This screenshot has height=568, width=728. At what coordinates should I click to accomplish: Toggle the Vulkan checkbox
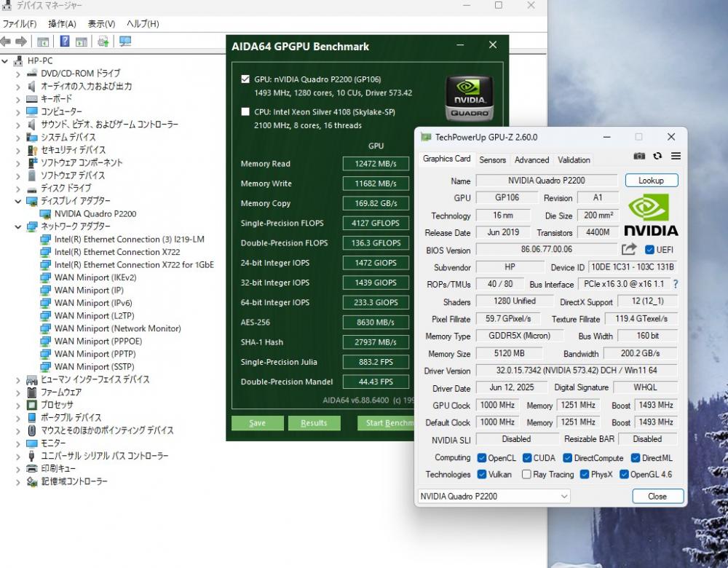(x=481, y=474)
